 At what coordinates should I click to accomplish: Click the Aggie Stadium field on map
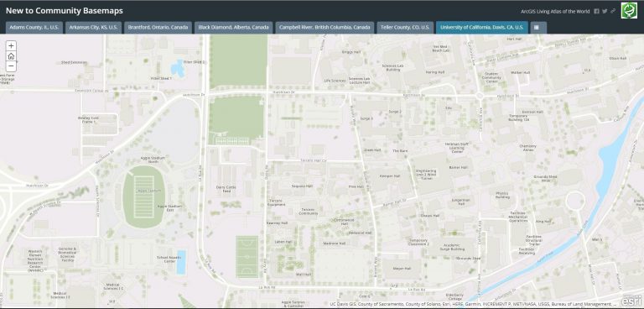pyautogui.click(x=143, y=197)
